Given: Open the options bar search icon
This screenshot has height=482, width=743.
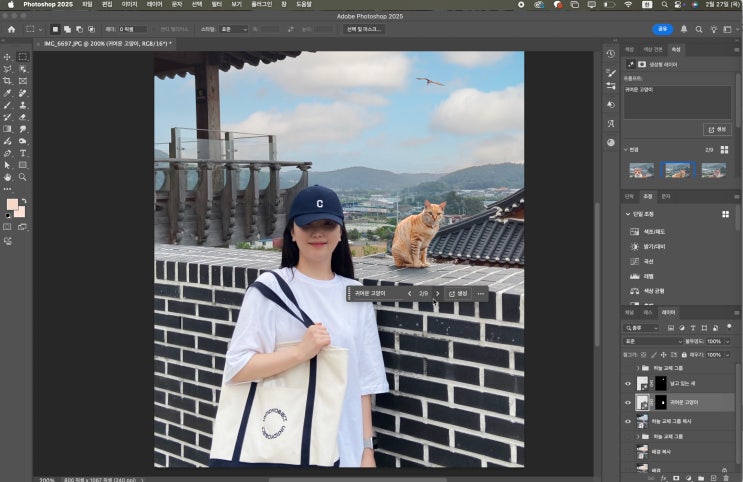Looking at the screenshot, I should point(698,29).
